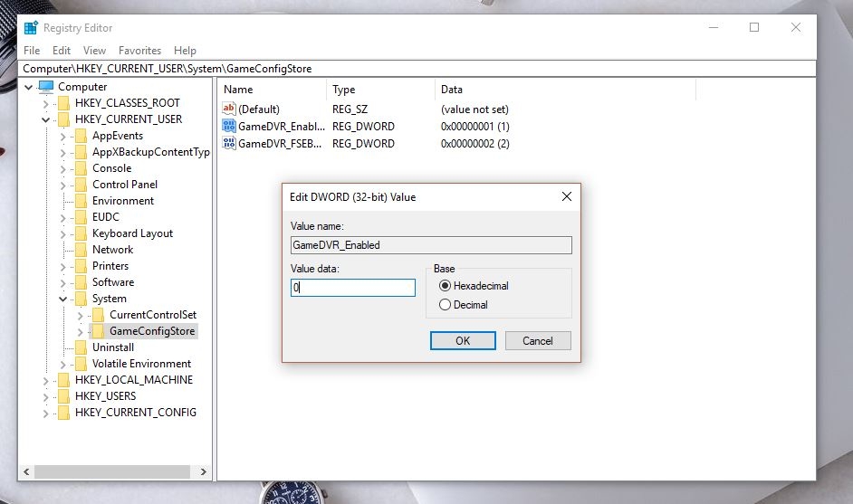The image size is (853, 504).
Task: Click the REG_SZ type cell
Action: [350, 109]
